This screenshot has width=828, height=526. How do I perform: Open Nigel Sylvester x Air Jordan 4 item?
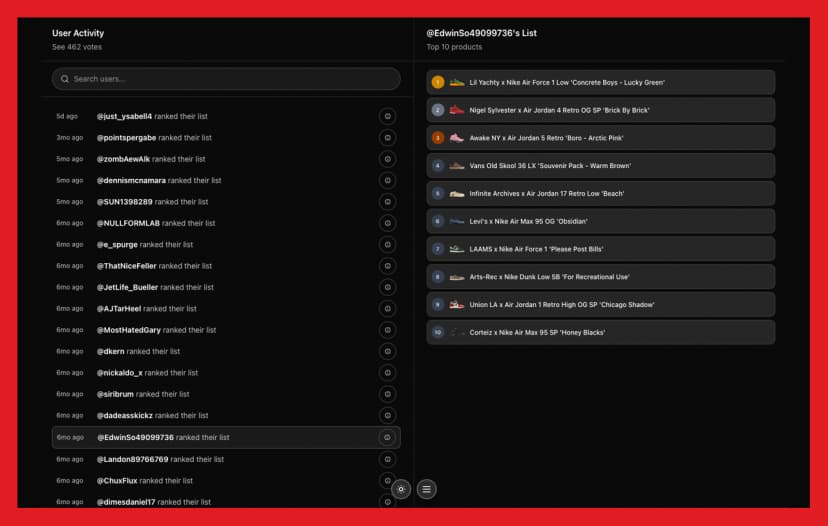tap(601, 110)
